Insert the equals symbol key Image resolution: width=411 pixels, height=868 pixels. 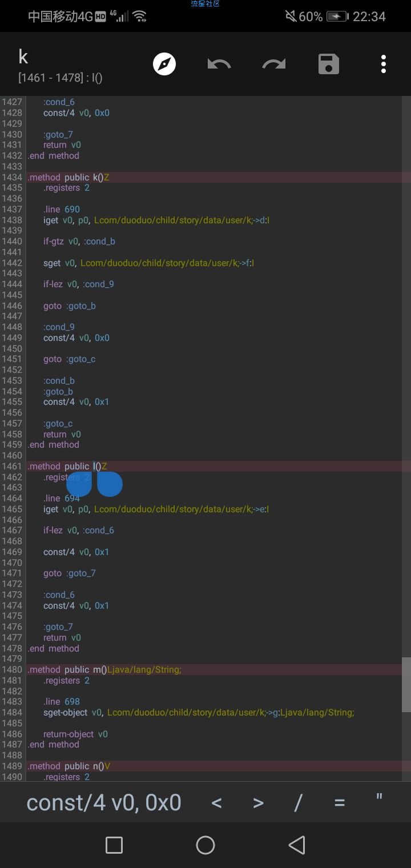(x=340, y=803)
